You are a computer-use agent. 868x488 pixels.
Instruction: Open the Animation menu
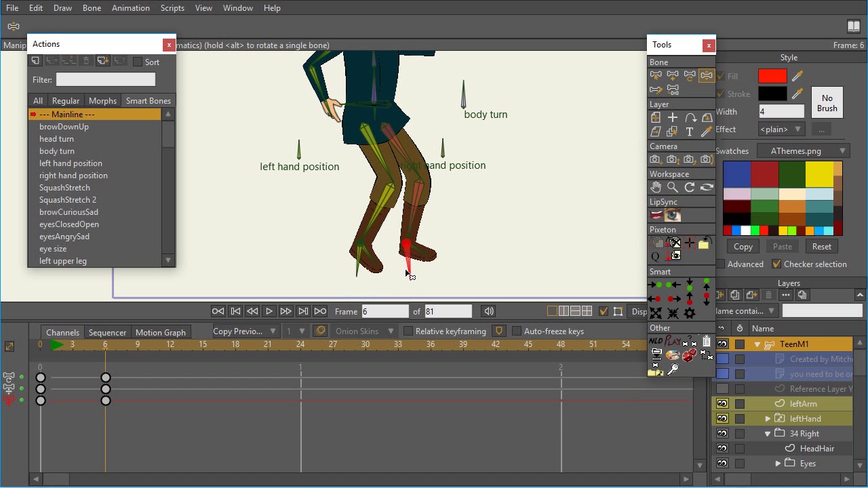coord(130,8)
